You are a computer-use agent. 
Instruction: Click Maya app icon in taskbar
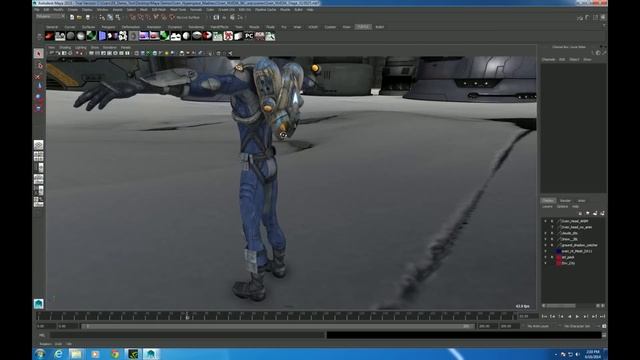pyautogui.click(x=151, y=354)
